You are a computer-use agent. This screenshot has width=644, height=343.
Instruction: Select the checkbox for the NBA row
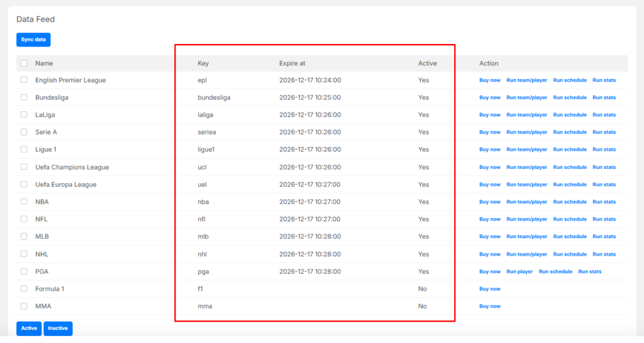pyautogui.click(x=24, y=202)
